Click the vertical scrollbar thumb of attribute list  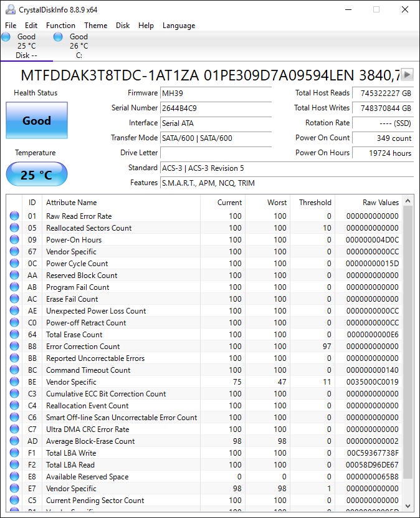tap(408, 342)
